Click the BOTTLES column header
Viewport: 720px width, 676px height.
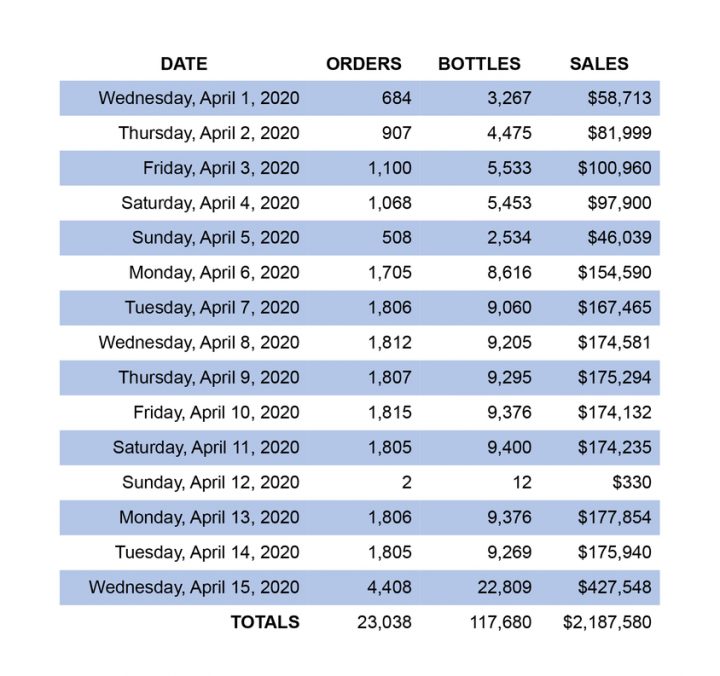(x=479, y=64)
